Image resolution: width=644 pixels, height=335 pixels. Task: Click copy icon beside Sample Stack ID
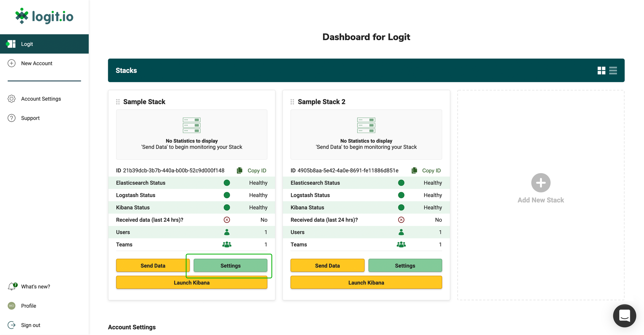click(x=240, y=171)
